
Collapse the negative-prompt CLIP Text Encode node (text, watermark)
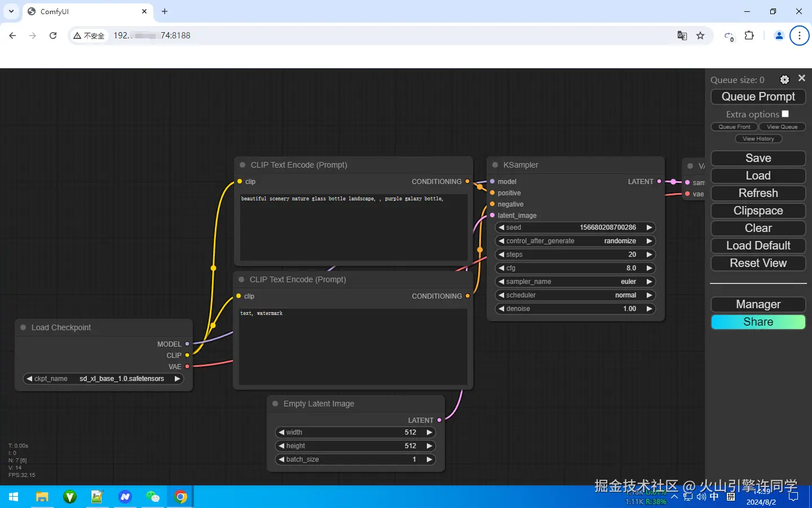(241, 279)
